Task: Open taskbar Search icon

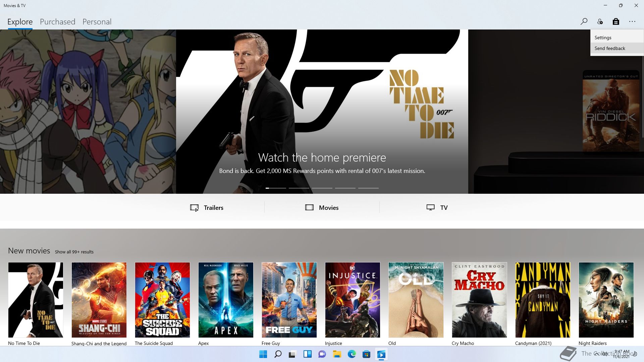Action: point(278,354)
